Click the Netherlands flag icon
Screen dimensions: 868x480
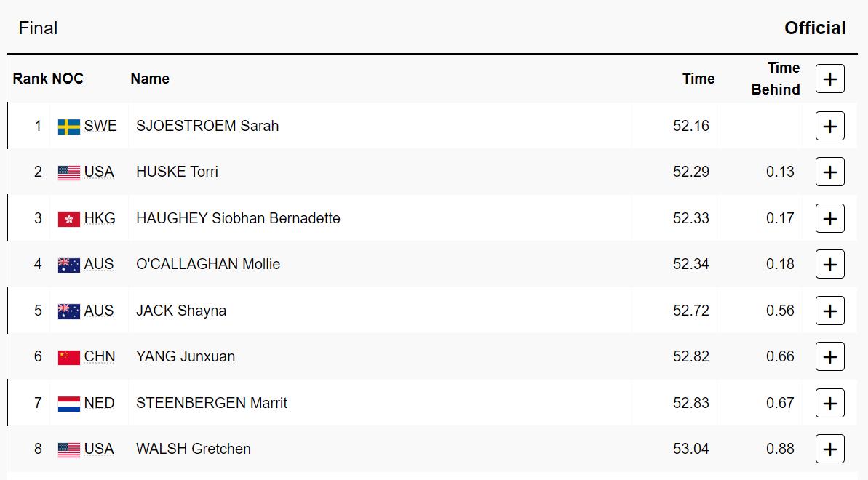click(x=69, y=404)
